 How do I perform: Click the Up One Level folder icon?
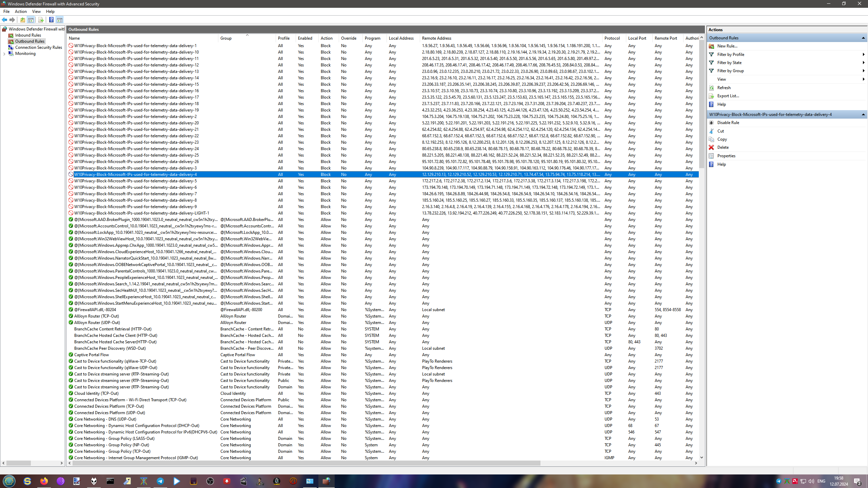[x=22, y=20]
